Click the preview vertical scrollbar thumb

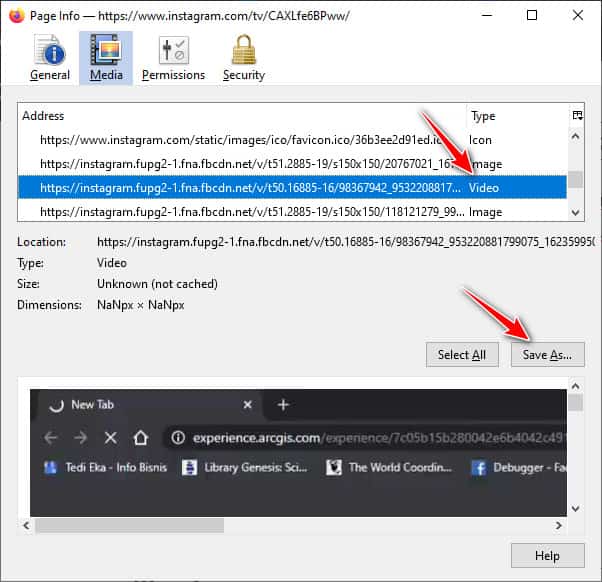click(576, 403)
